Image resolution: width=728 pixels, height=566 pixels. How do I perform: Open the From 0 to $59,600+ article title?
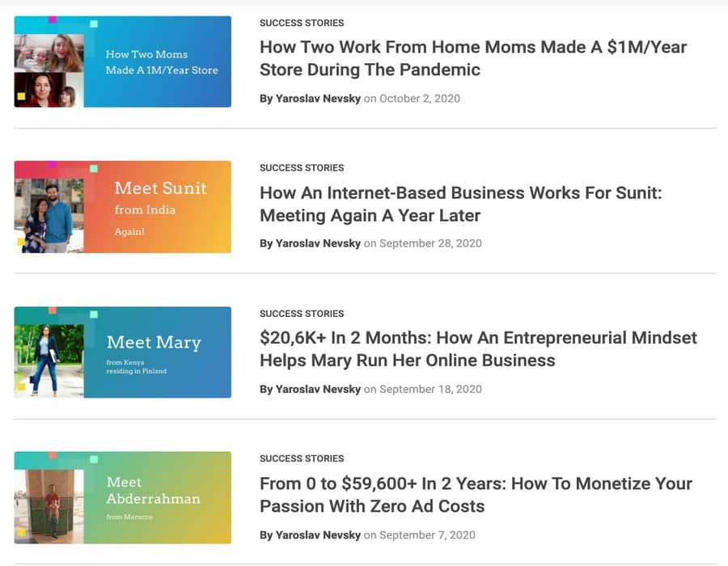coord(476,495)
